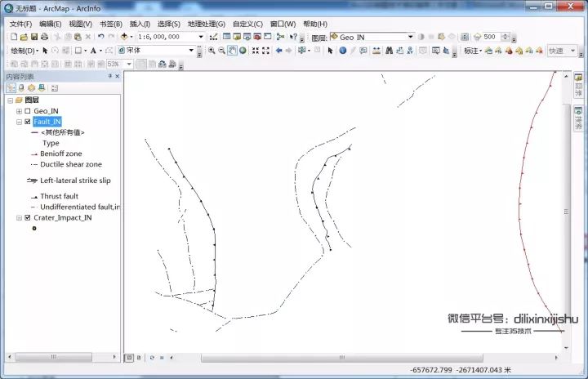Select the Text tool A icon

(x=93, y=51)
